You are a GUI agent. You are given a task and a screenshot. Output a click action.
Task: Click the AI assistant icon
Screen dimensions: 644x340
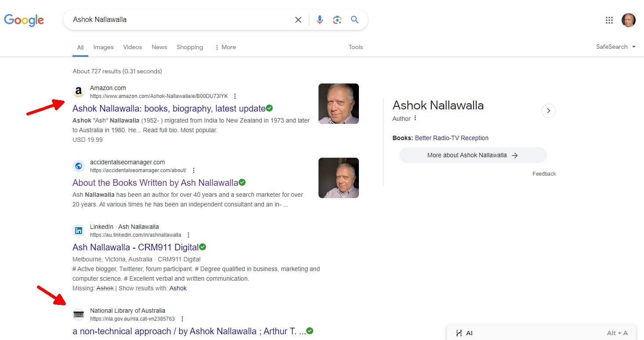coord(459,333)
